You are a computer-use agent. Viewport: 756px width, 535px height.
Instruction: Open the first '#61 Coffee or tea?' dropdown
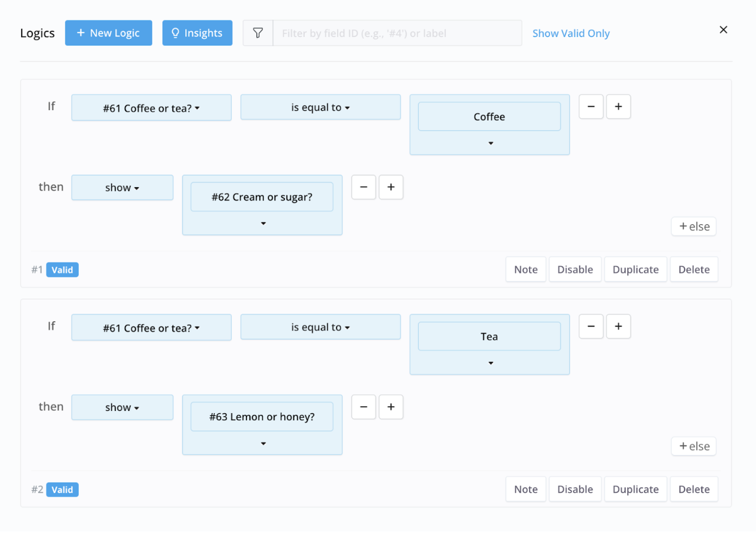tap(151, 108)
